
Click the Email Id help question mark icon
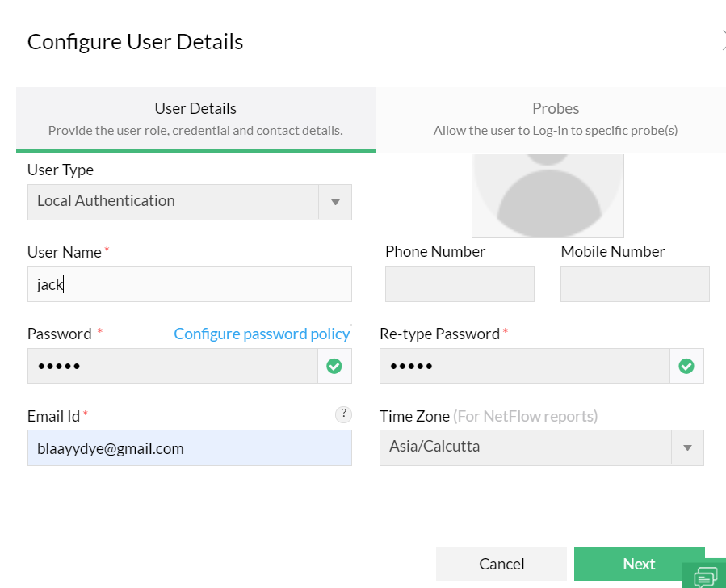pos(343,415)
